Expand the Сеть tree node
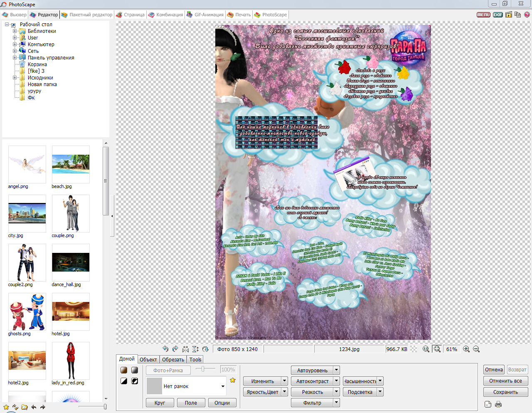 (15, 51)
